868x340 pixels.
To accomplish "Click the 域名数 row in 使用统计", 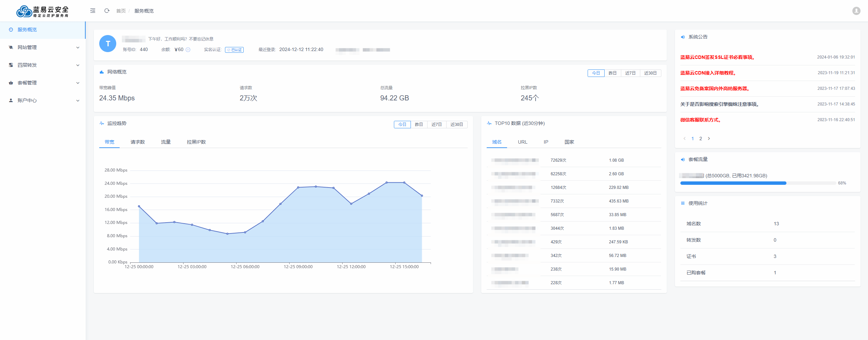I will (767, 224).
